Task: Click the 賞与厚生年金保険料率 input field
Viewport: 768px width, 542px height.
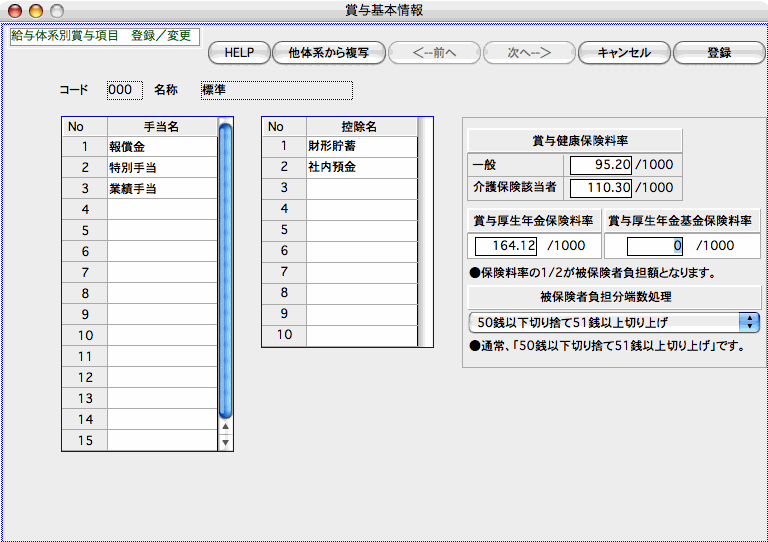Action: (x=507, y=246)
